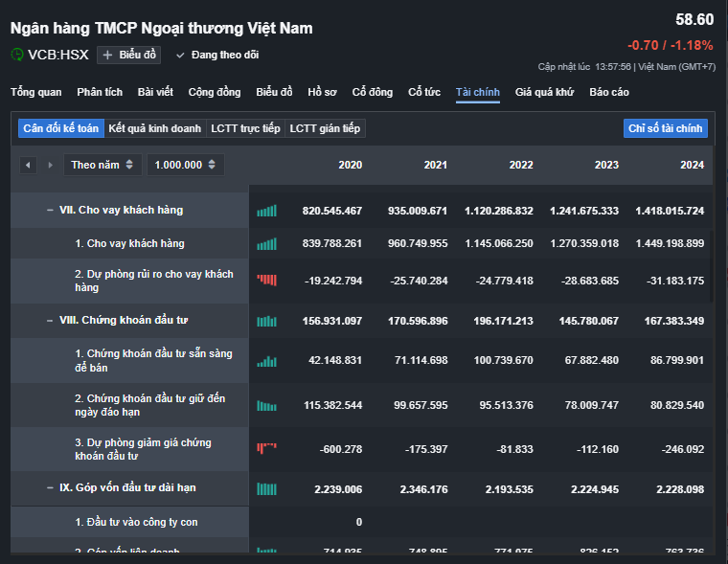Click the table's vertical scrollbar
Image resolution: width=728 pixels, height=564 pixels.
click(x=711, y=267)
